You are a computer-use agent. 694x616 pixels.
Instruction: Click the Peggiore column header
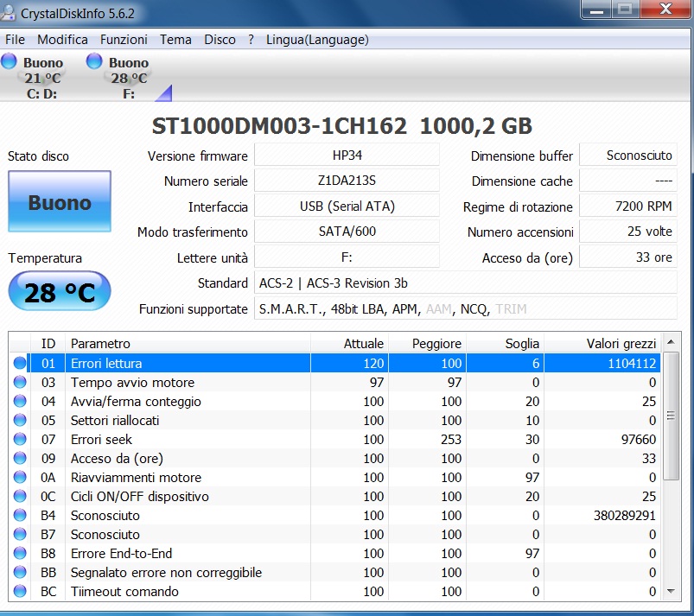pos(428,343)
